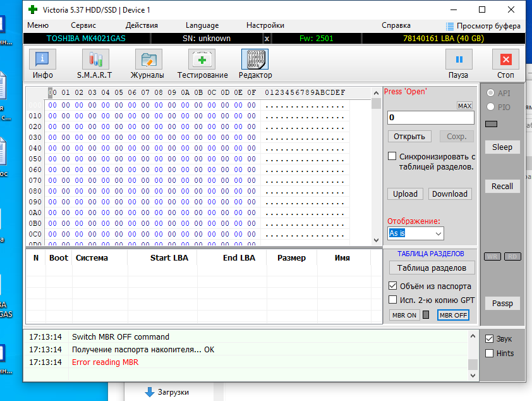Click the Система column header
Screen dimensions: 532x401
pyautogui.click(x=100, y=258)
